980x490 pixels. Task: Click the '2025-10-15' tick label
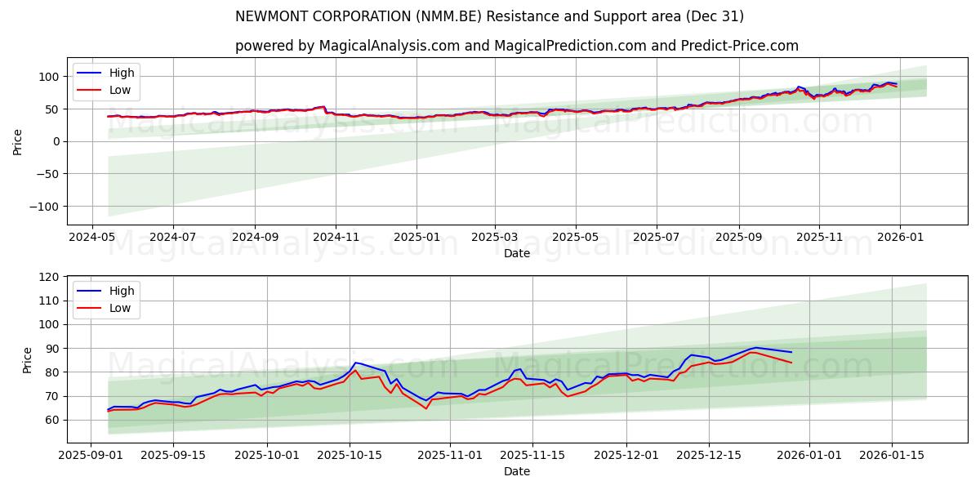click(x=350, y=456)
